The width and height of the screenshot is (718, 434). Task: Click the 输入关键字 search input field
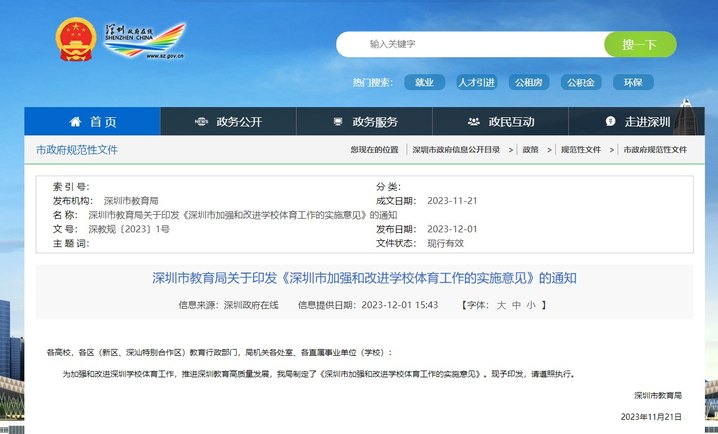(470, 45)
